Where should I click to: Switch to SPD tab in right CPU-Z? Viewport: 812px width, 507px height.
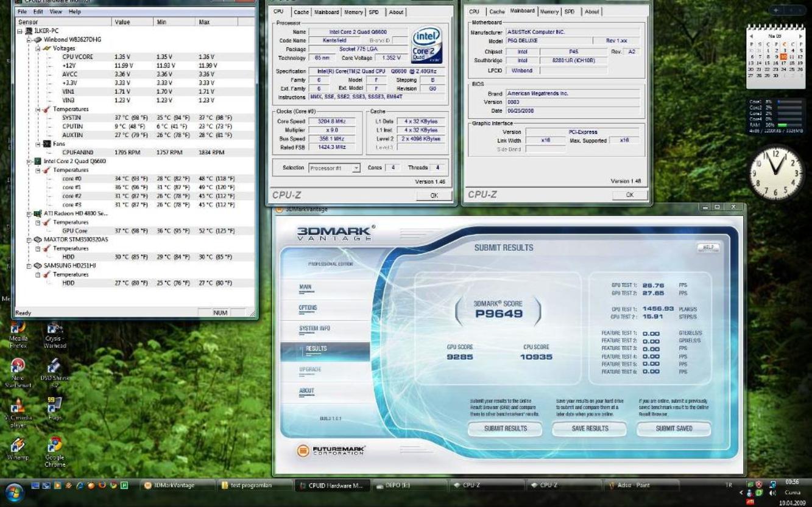(569, 12)
